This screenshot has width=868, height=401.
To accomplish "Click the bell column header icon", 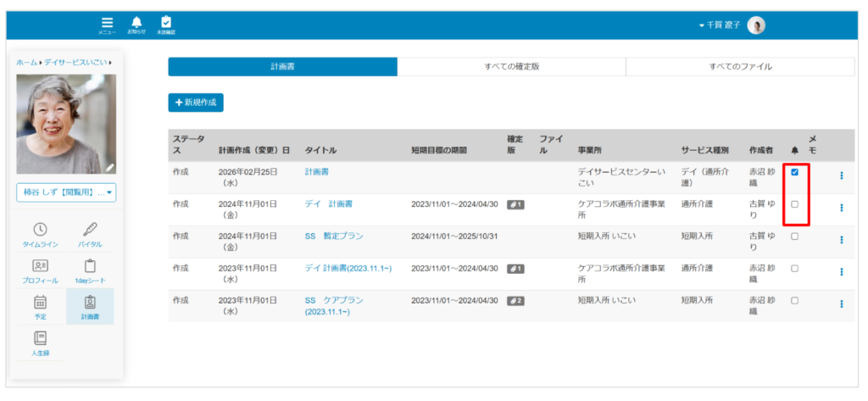I will (795, 150).
